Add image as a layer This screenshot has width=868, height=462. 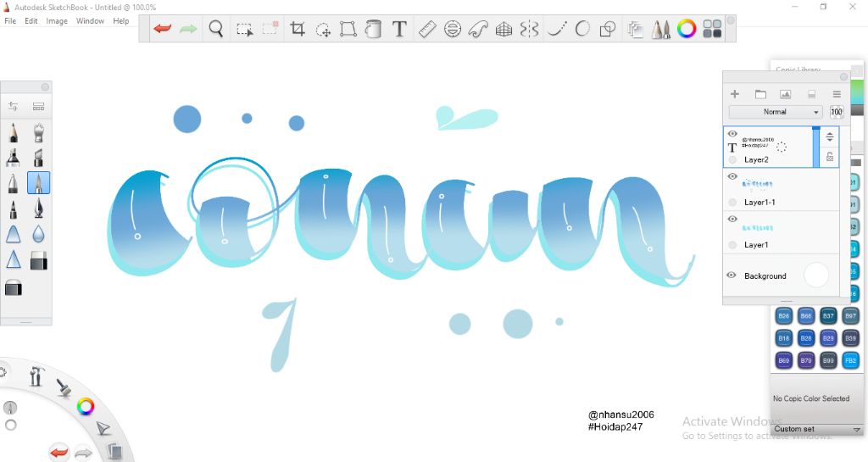pos(785,94)
